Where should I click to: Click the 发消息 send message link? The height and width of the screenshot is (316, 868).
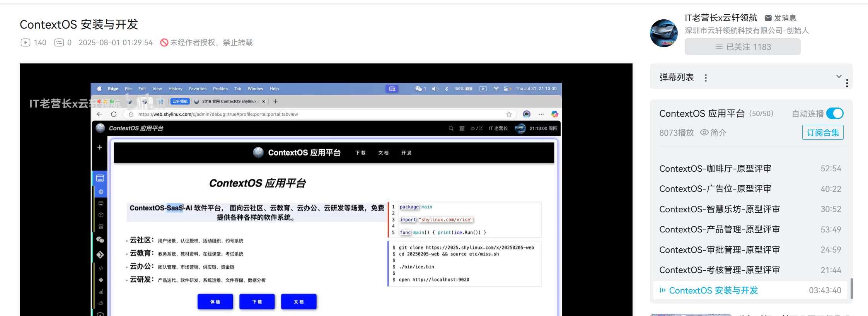click(x=785, y=18)
